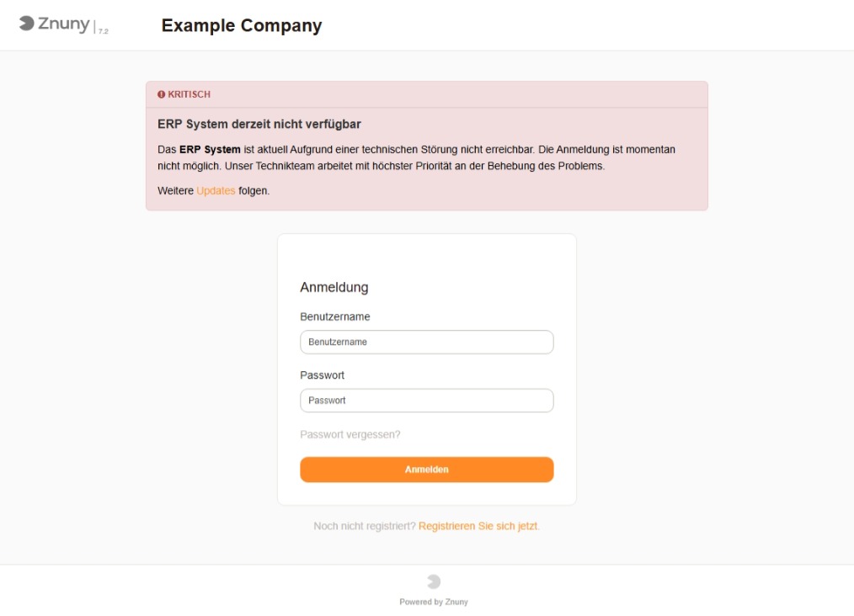Screen dimensions: 854x616
Task: Select the Anmeldung form title
Action: tap(334, 287)
